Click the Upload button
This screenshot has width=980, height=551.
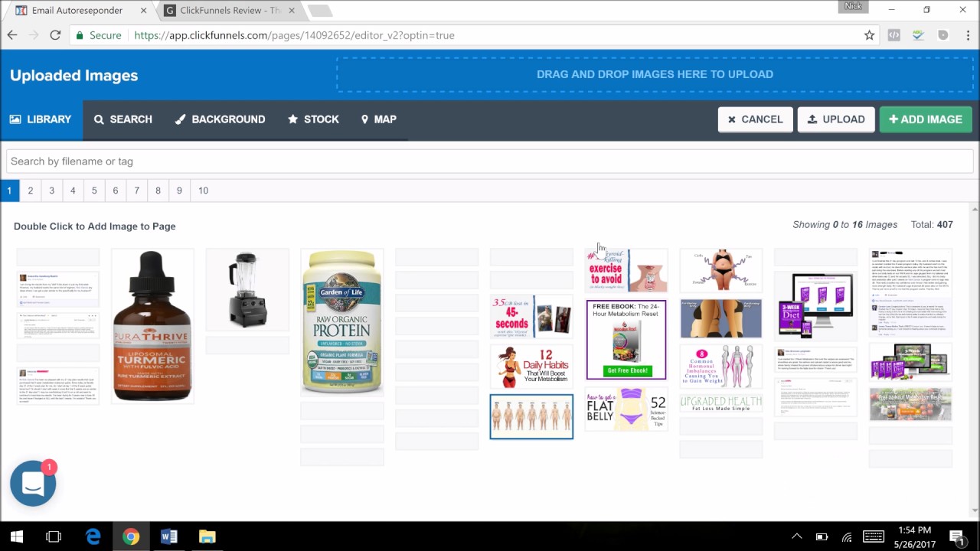(x=836, y=119)
